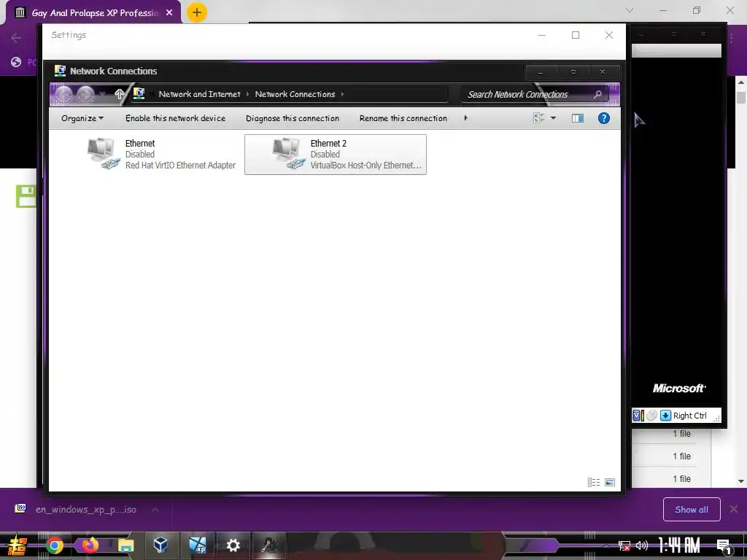Click the volume speaker tray icon
Screen dimensions: 747x560
click(x=642, y=545)
